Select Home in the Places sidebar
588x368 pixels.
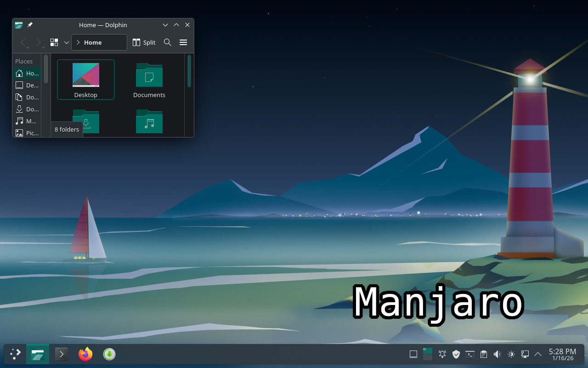tap(27, 73)
